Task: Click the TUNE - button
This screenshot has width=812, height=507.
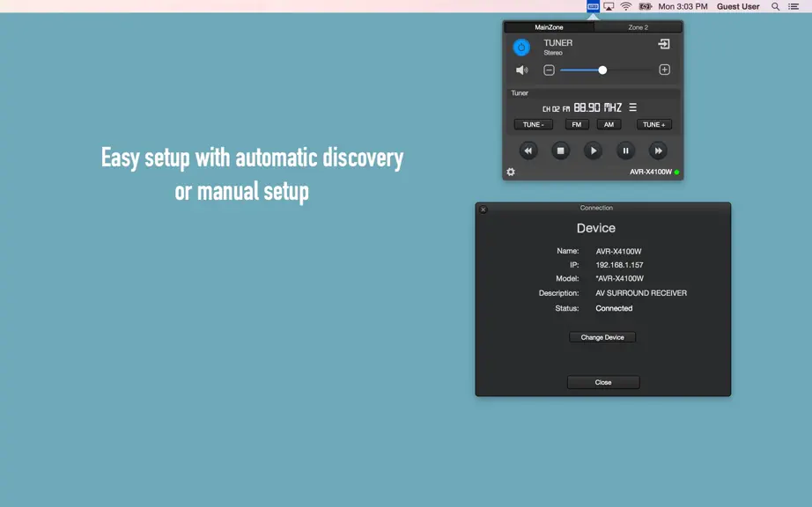Action: [x=534, y=125]
